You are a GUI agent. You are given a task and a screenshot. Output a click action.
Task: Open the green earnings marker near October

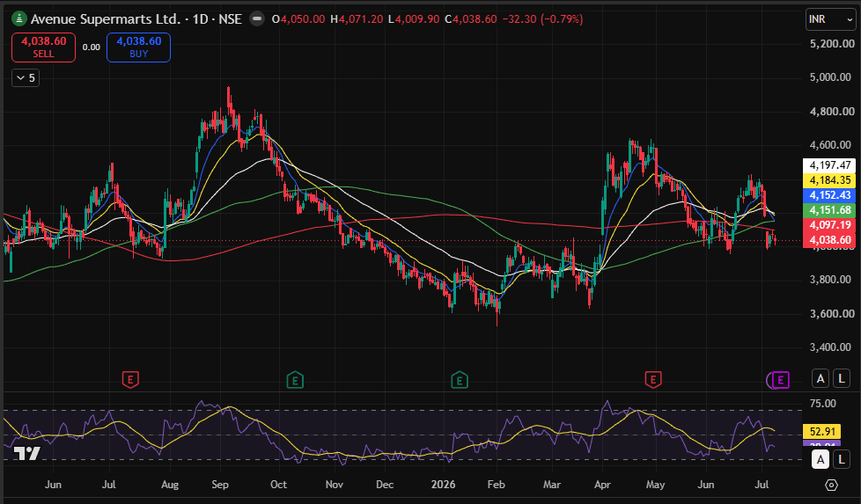pos(295,379)
